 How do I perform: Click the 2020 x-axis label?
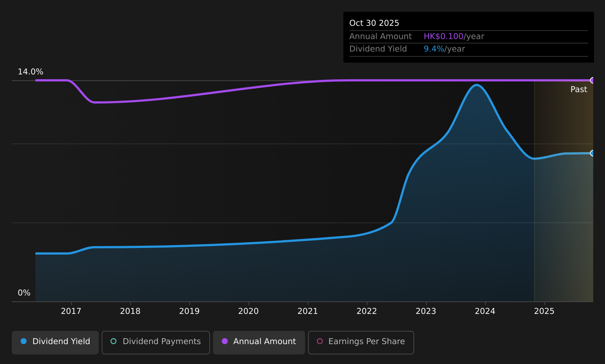click(249, 311)
